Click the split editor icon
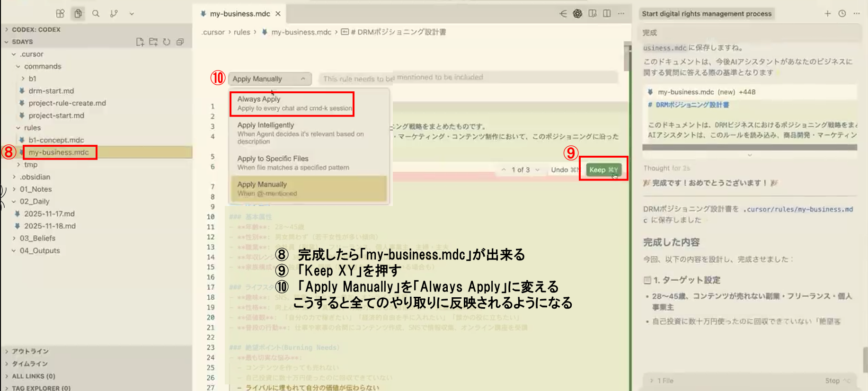 (607, 14)
